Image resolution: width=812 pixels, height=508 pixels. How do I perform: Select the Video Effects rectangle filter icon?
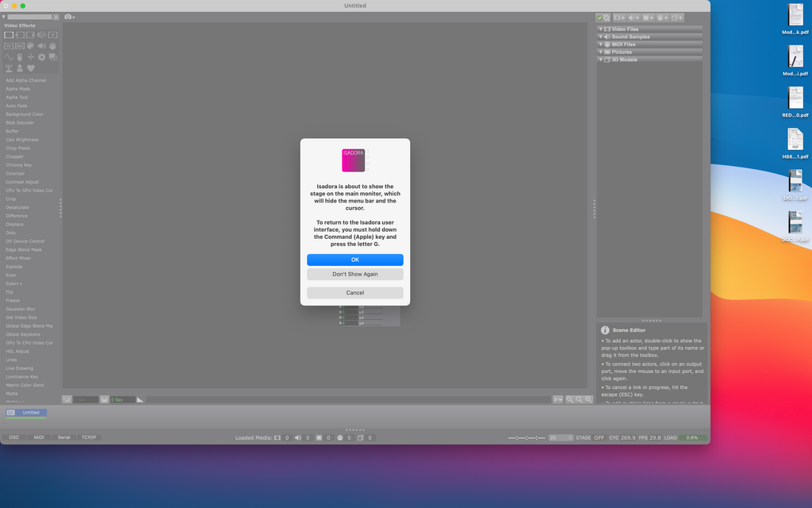coord(9,35)
